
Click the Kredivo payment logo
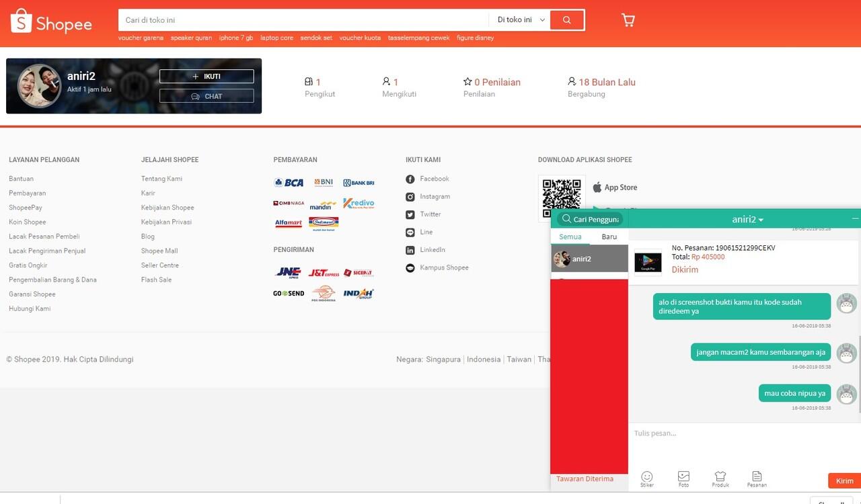(x=359, y=203)
